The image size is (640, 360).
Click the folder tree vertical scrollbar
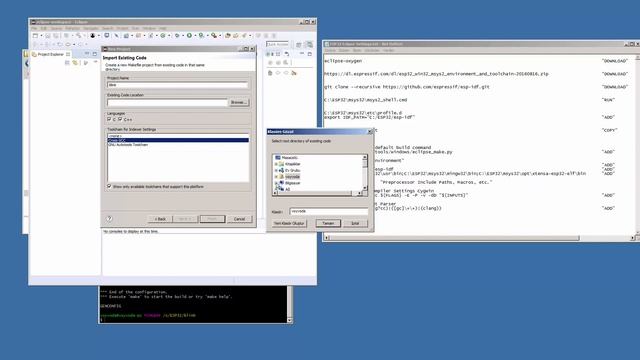point(365,173)
